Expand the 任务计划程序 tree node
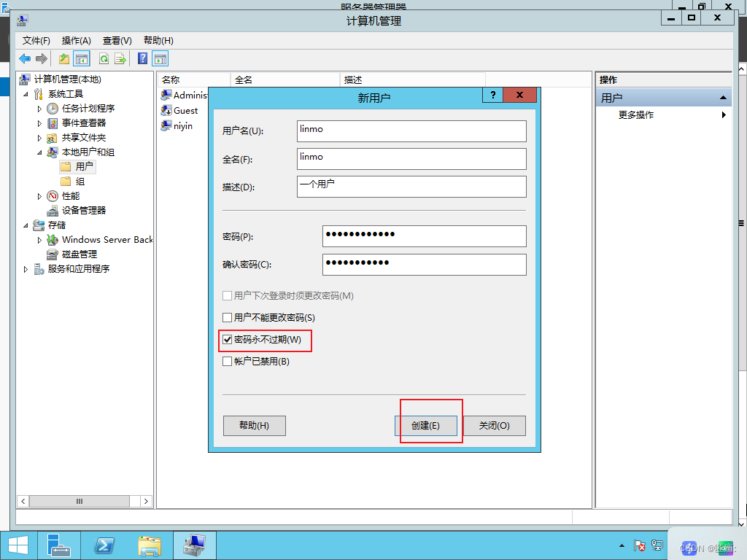This screenshot has width=747, height=560. [x=39, y=109]
